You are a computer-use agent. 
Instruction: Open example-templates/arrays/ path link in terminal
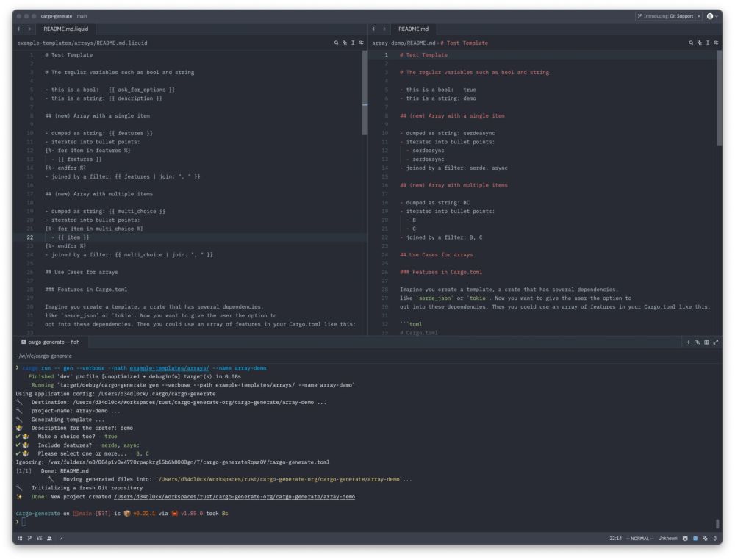[x=169, y=368]
